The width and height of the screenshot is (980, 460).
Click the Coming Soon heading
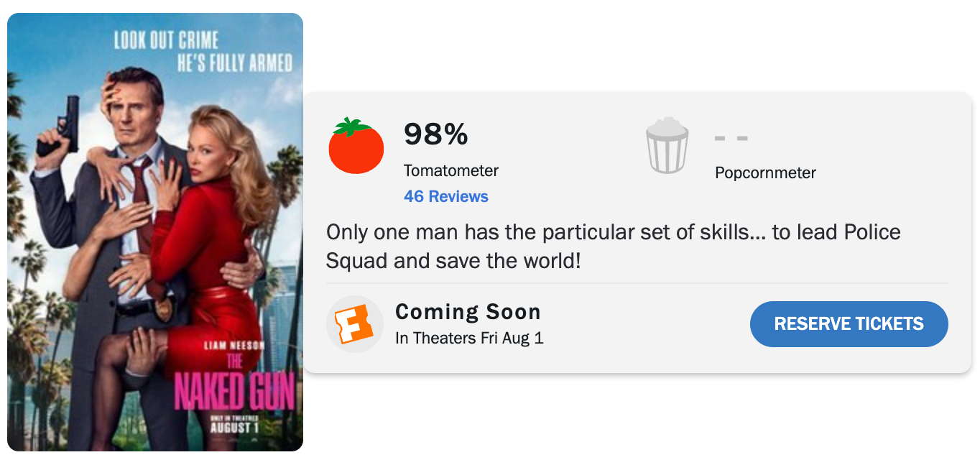tap(468, 312)
